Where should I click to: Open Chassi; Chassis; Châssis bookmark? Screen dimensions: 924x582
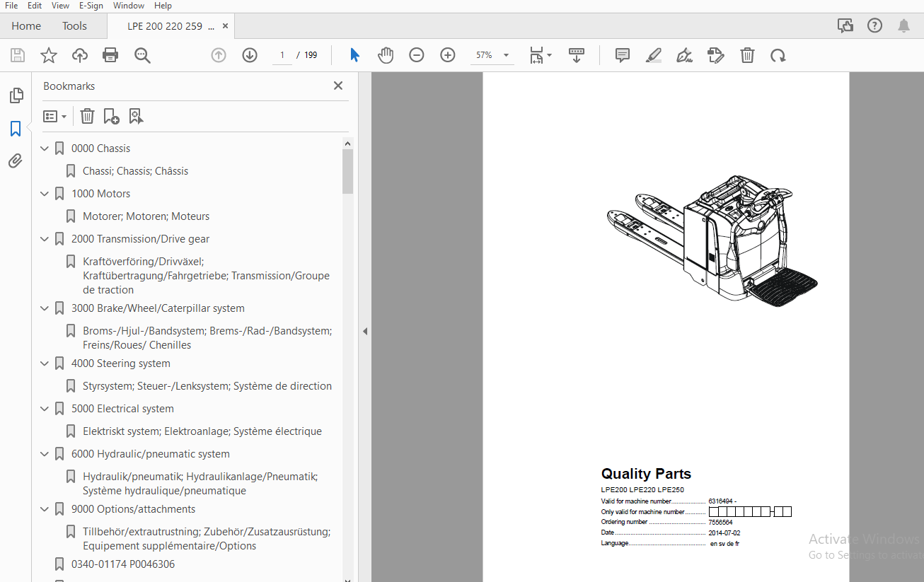(x=135, y=171)
